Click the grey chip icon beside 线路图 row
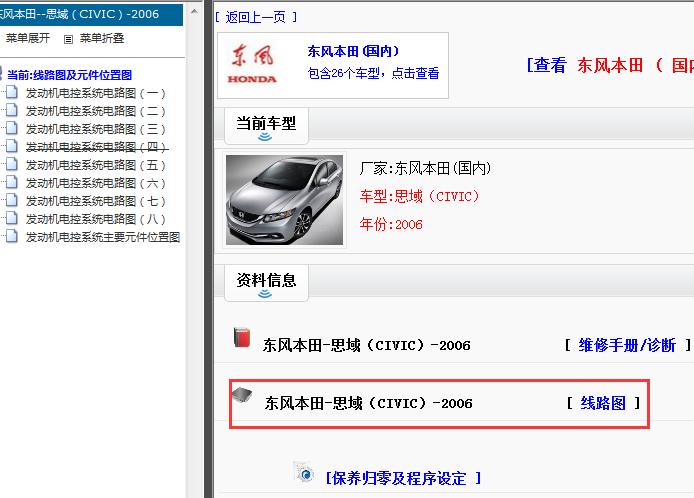Image resolution: width=694 pixels, height=498 pixels. click(242, 394)
